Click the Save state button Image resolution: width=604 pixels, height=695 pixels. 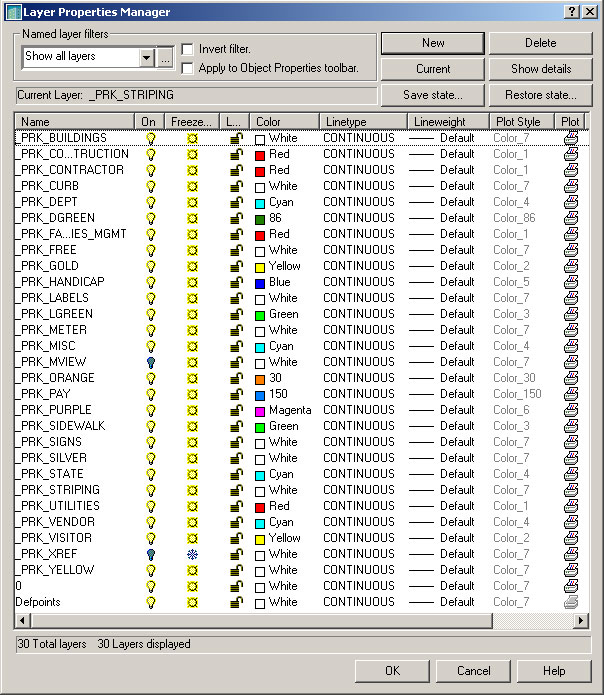click(432, 95)
